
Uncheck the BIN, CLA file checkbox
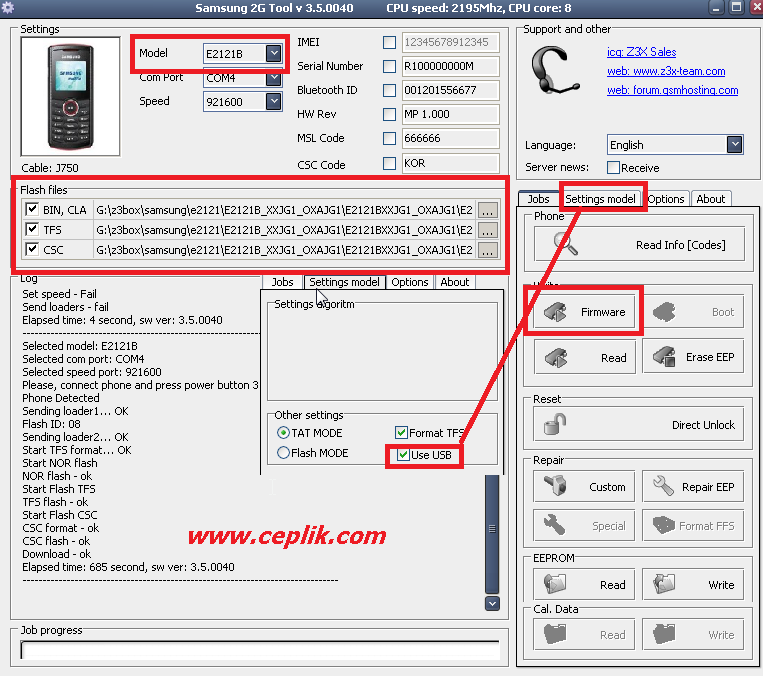click(32, 209)
